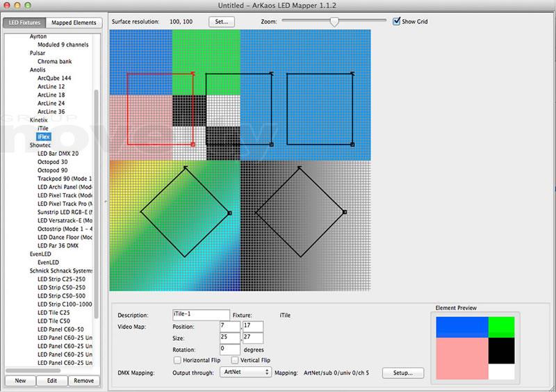The image size is (556, 392).
Task: Click the middle black square's bottom-right handle
Action: tap(271, 145)
